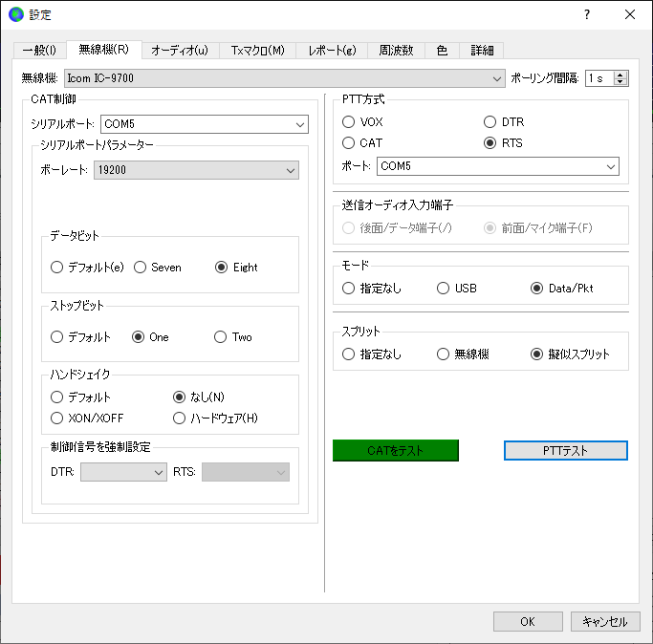The width and height of the screenshot is (653, 644).
Task: Click the green CATをテスト button
Action: coord(395,450)
